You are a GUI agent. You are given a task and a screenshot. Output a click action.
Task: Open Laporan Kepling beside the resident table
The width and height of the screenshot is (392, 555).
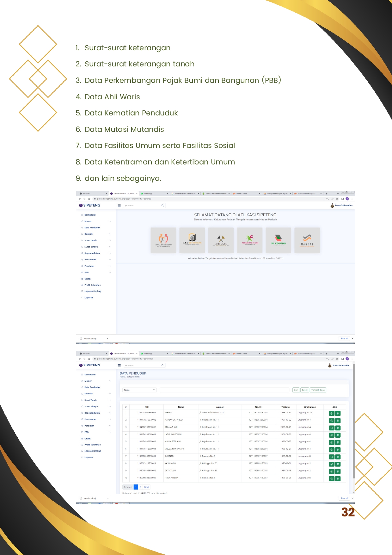click(x=93, y=451)
